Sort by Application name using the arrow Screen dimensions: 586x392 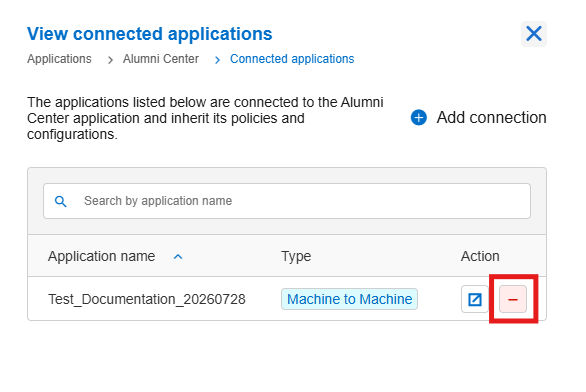[x=178, y=257]
